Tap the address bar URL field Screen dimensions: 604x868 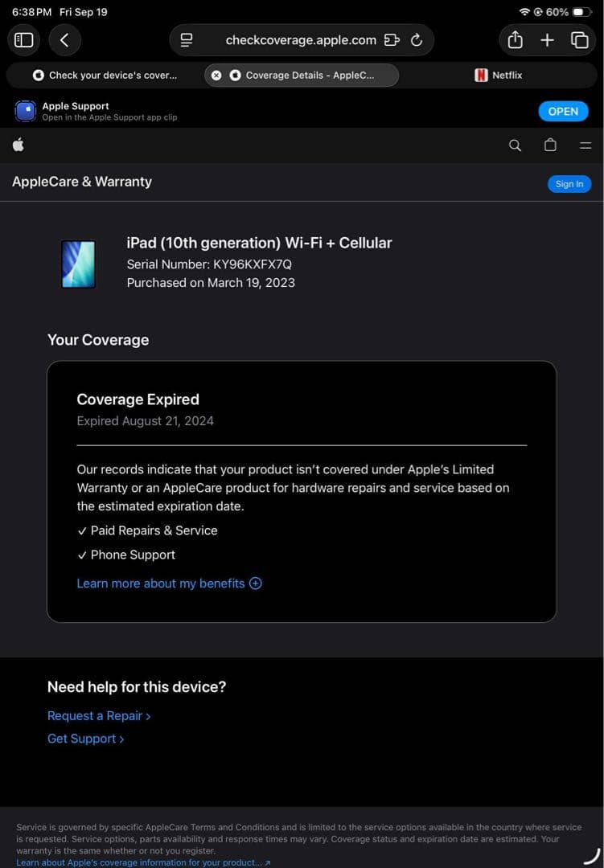coord(301,40)
